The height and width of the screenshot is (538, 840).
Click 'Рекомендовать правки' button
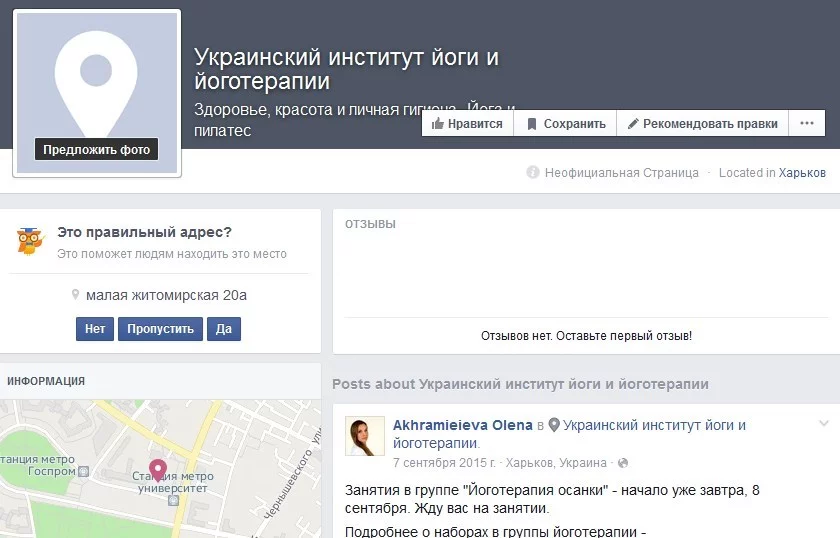(703, 124)
